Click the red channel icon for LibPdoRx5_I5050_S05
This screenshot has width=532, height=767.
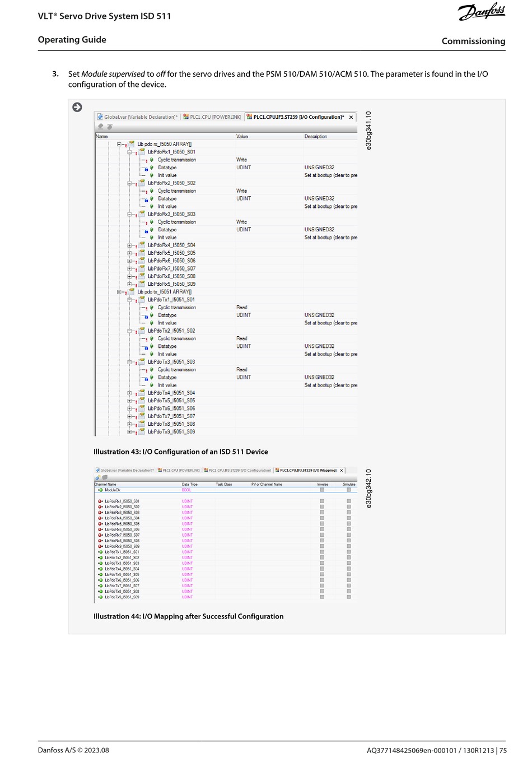[x=100, y=524]
